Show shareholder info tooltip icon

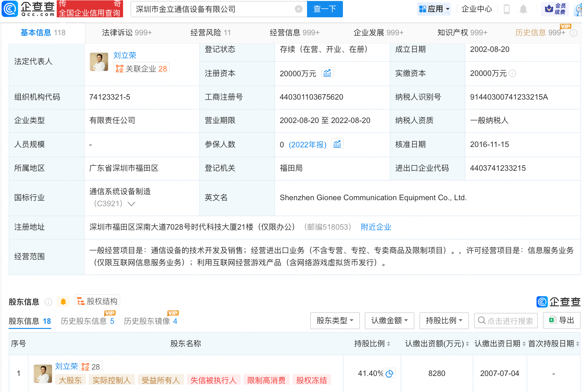click(48, 302)
